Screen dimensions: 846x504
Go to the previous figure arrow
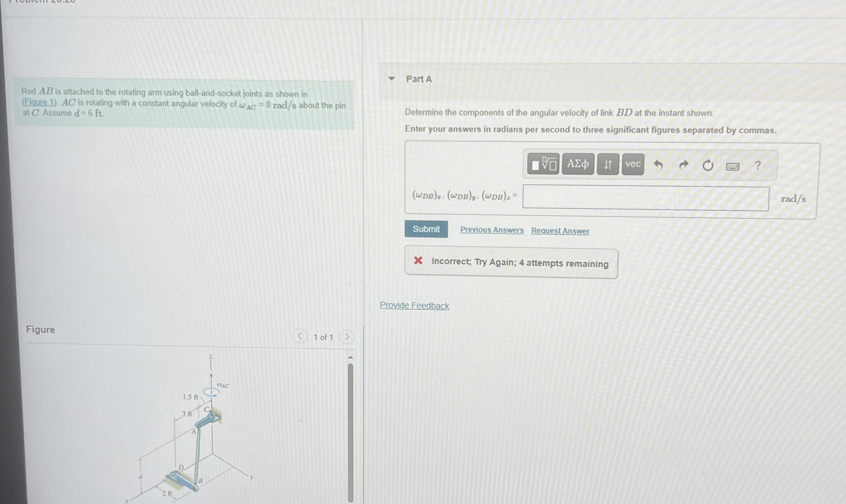pyautogui.click(x=299, y=336)
